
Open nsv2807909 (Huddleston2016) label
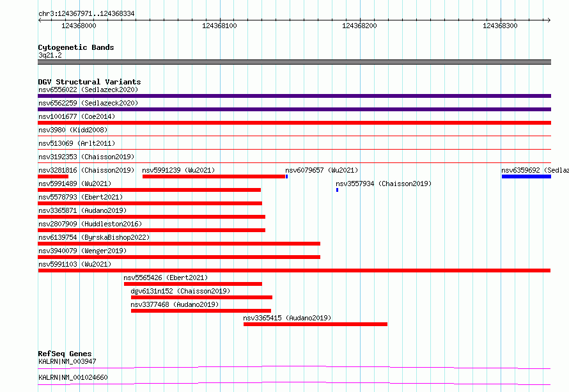[x=90, y=224]
